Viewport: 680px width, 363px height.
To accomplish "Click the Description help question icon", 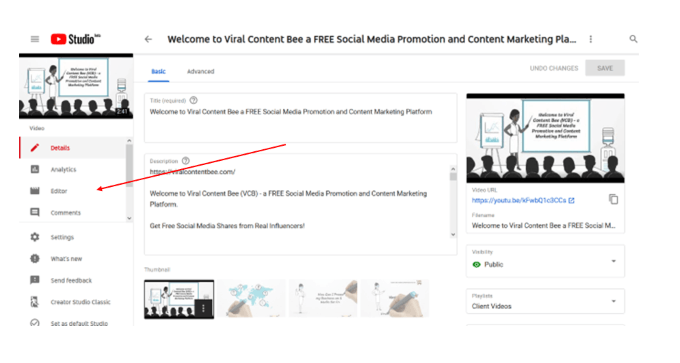I will 186,161.
